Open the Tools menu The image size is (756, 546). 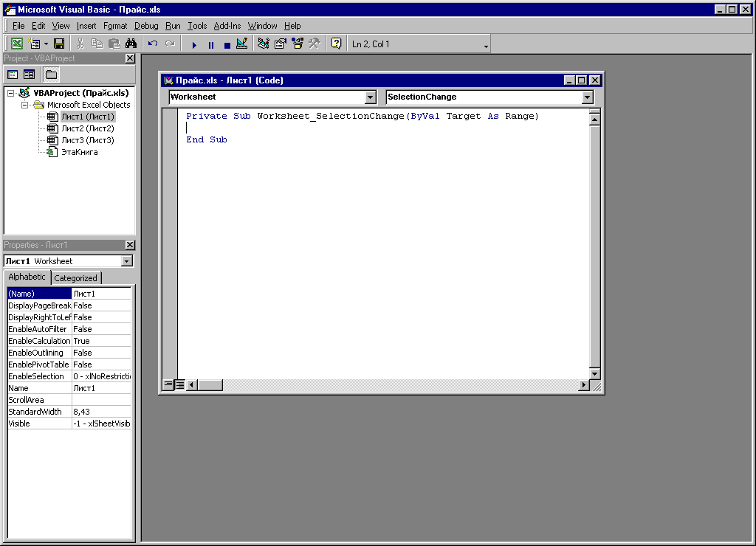click(x=197, y=26)
